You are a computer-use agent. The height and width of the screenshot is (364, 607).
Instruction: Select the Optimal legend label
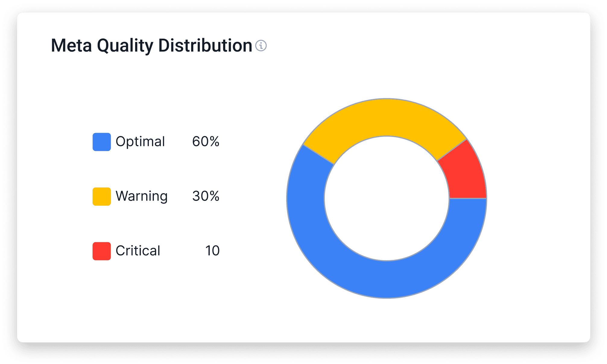tap(140, 142)
